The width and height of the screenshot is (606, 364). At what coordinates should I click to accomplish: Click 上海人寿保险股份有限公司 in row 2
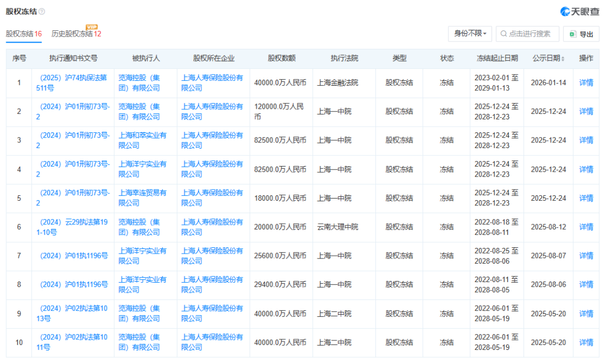[x=212, y=111]
